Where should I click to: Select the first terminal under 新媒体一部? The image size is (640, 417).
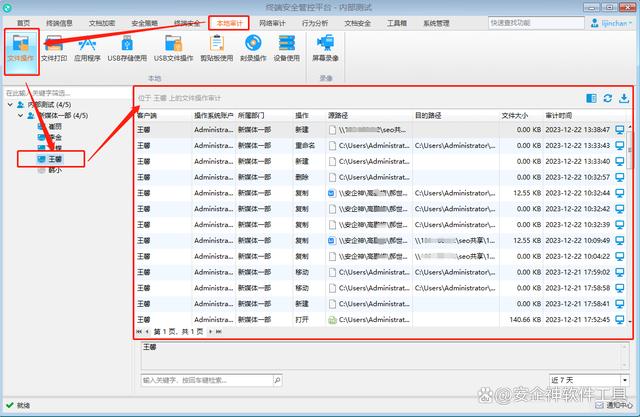49,127
